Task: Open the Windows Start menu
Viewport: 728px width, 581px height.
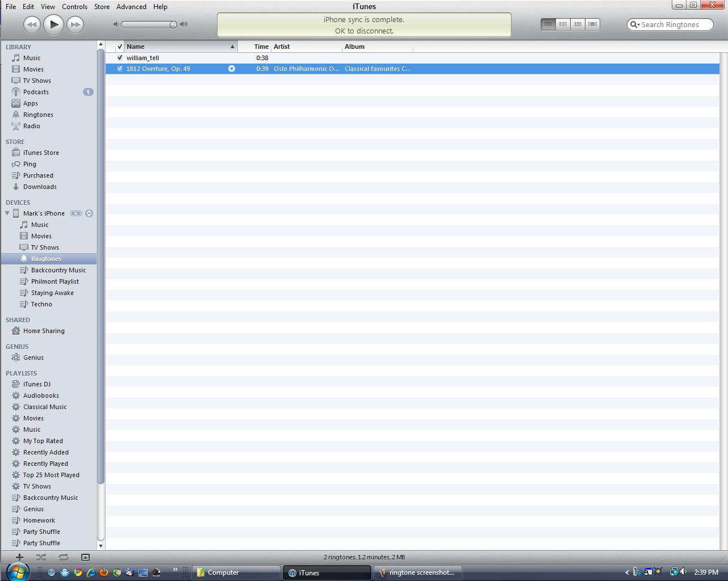Action: coord(17,571)
